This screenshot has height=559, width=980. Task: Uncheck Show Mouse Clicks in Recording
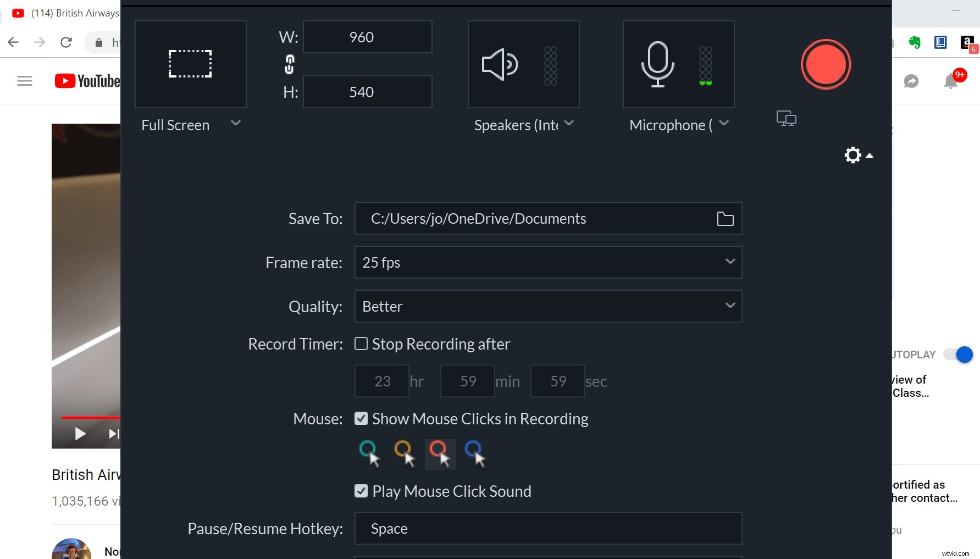[x=361, y=418]
